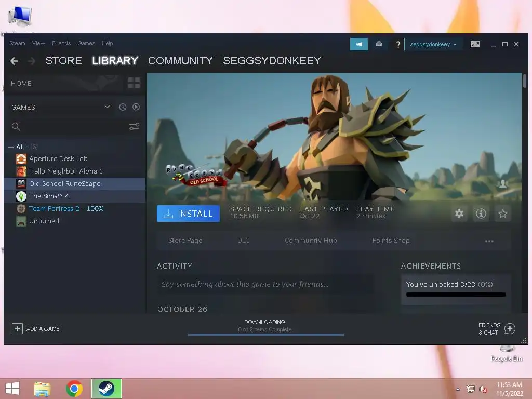The width and height of the screenshot is (532, 399).
Task: Click the blue INSTALL button
Action: 188,214
